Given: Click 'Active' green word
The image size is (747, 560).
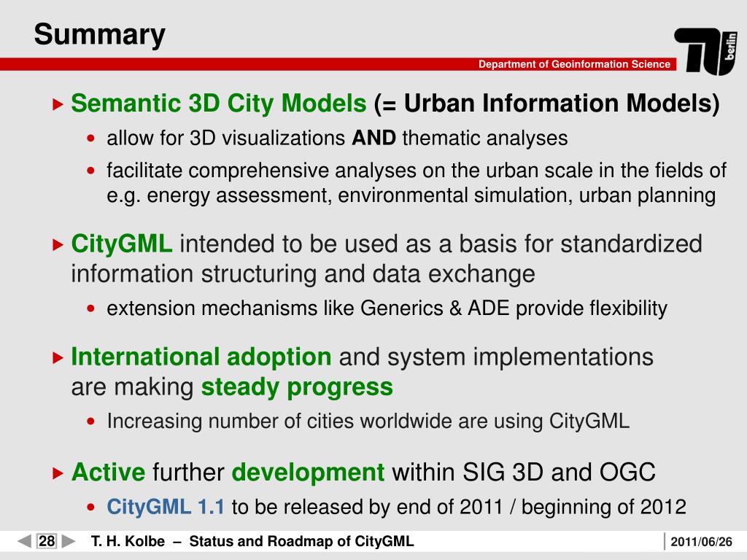Looking at the screenshot, I should point(108,472).
